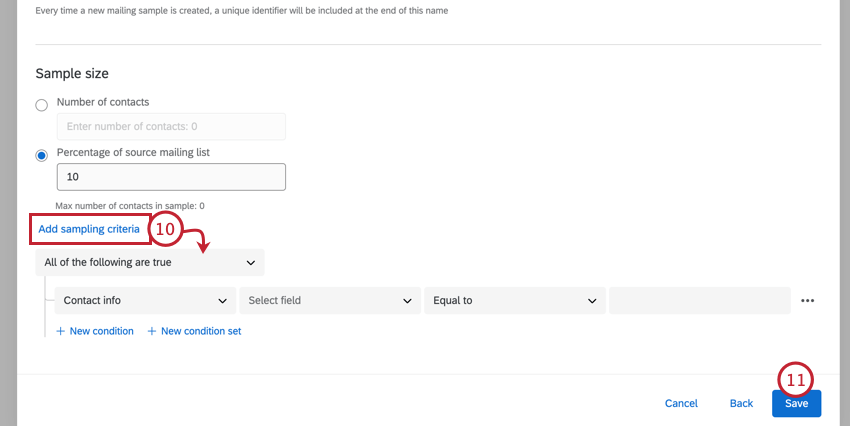
Task: Click the empty condition value field
Action: (699, 301)
